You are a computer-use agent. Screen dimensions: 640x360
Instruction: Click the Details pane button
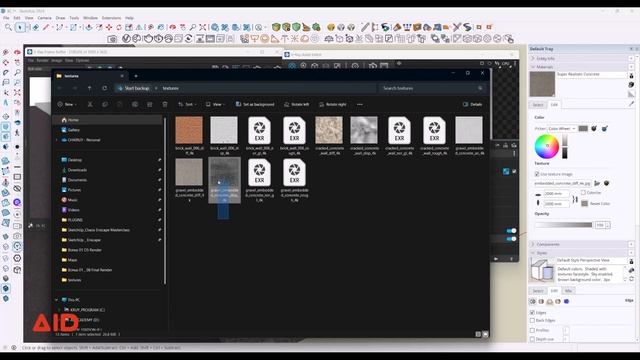coord(472,104)
